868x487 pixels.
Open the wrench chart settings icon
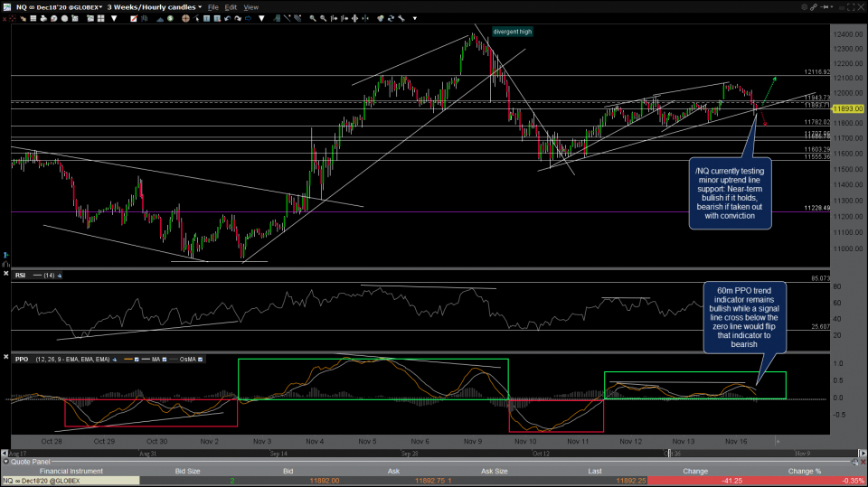pyautogui.click(x=401, y=18)
